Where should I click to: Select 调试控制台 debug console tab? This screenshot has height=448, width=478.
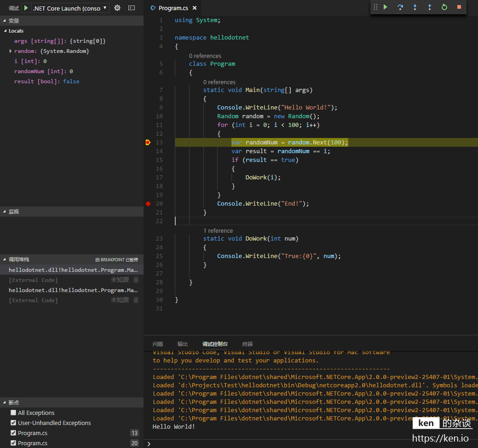coord(215,344)
